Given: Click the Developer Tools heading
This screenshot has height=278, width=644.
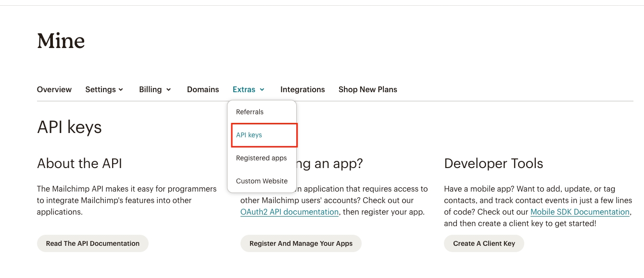Looking at the screenshot, I should 493,163.
